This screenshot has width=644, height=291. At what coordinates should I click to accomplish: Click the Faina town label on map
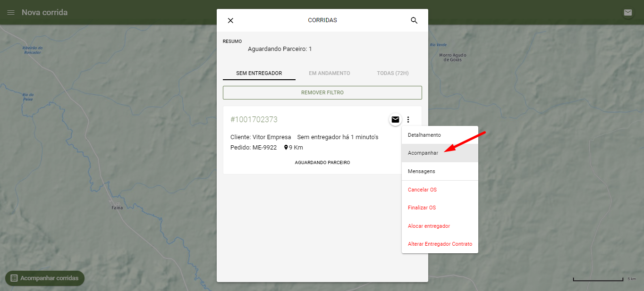[x=117, y=208]
